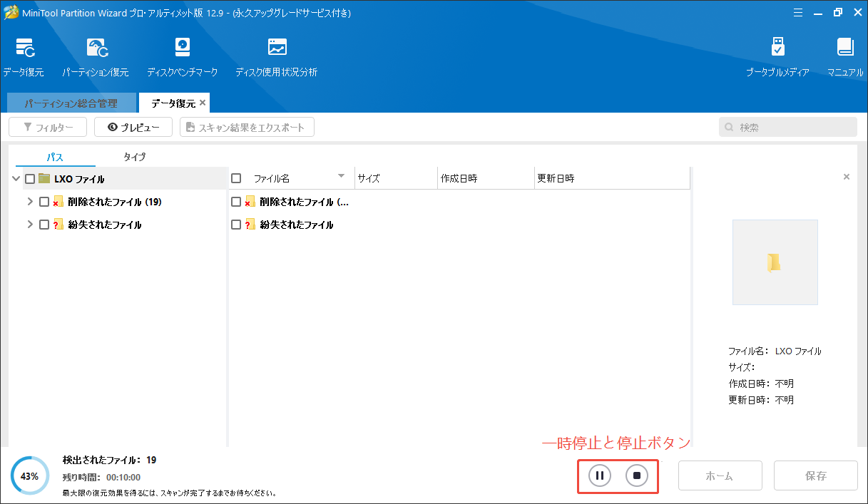
Task: Open the パーティション復元 tool
Action: [x=96, y=57]
